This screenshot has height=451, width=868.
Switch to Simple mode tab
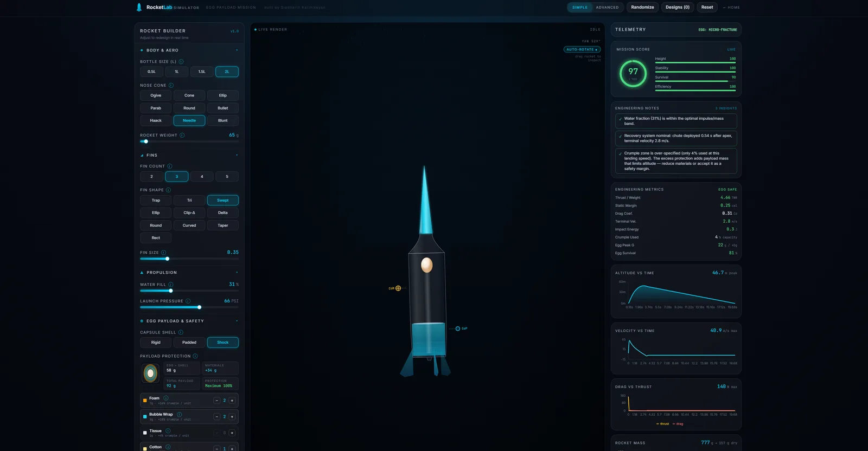tap(580, 8)
